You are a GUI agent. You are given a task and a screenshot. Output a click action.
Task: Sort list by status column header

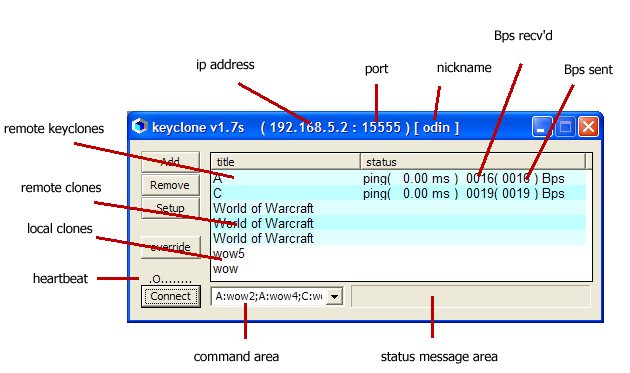[473, 162]
